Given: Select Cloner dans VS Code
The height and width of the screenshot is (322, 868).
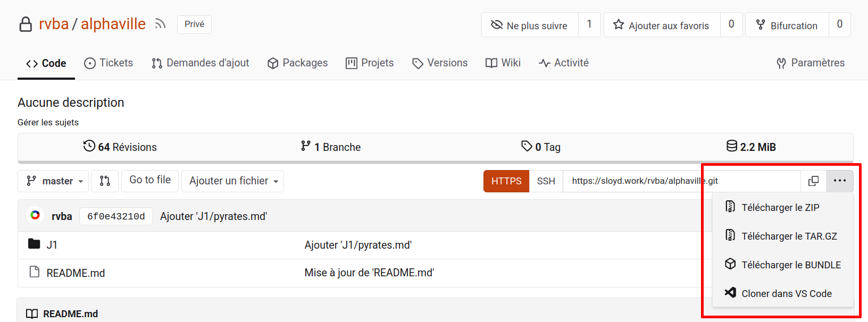Looking at the screenshot, I should tap(786, 293).
